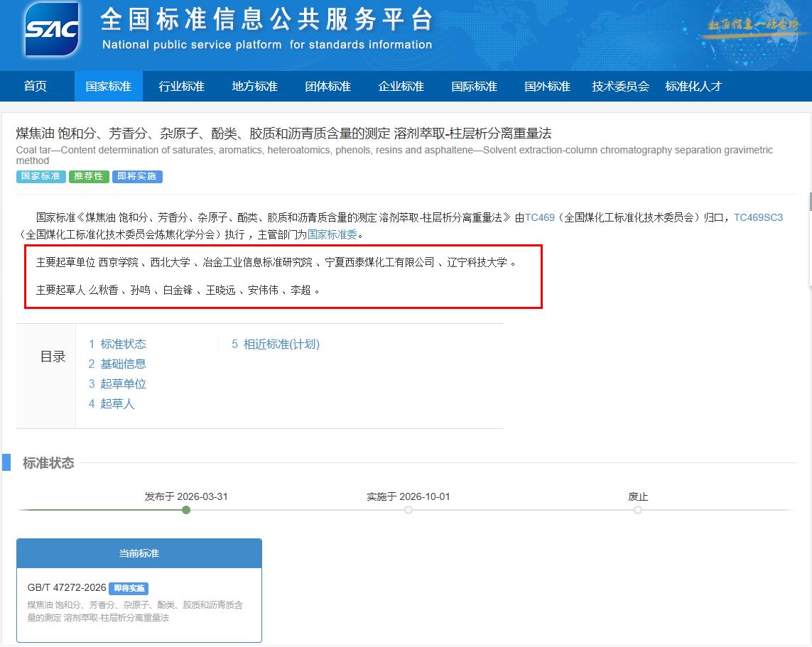Viewport: 812px width, 647px height.
Task: Open the 首页 navigation tab
Action: (36, 87)
